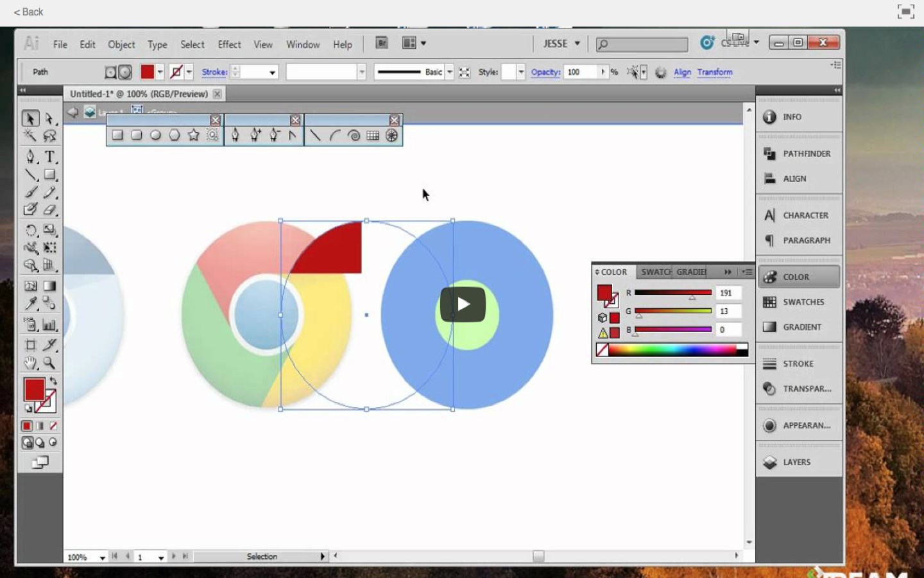Switch to the SWATCHES tab in the Color panel

[x=656, y=272]
